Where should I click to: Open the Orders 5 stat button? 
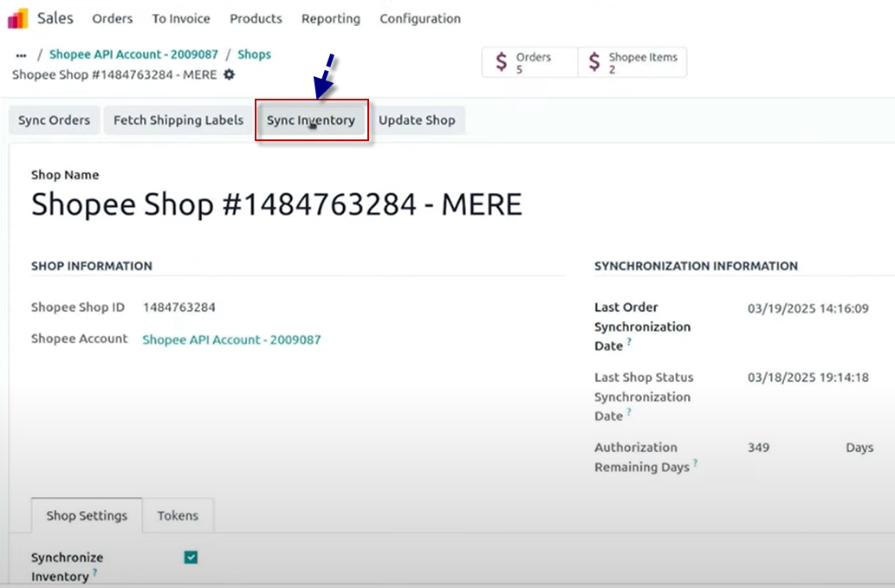click(529, 62)
